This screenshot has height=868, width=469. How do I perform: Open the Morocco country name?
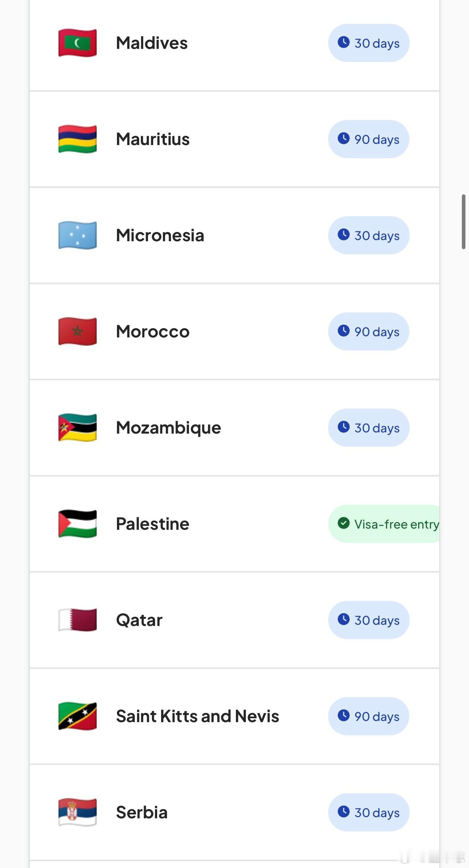point(153,331)
